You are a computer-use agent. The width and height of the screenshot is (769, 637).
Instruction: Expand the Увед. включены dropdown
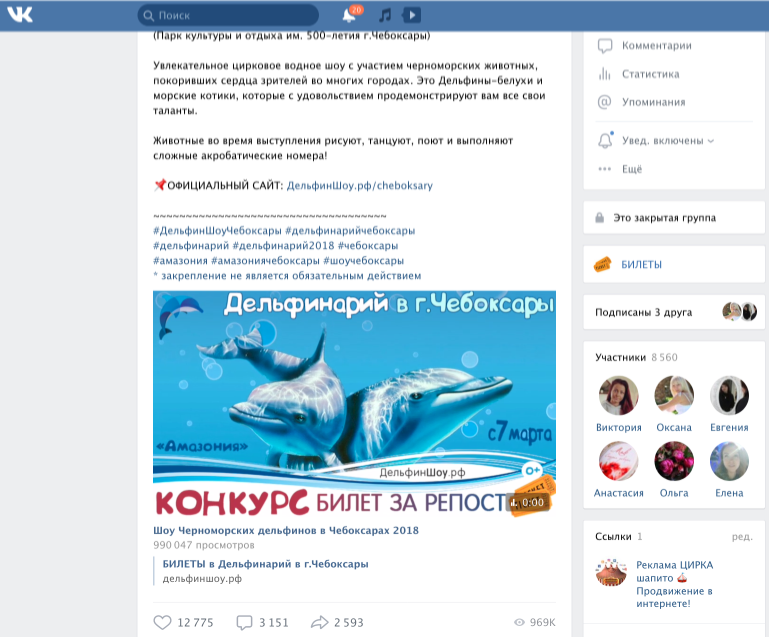coord(667,141)
